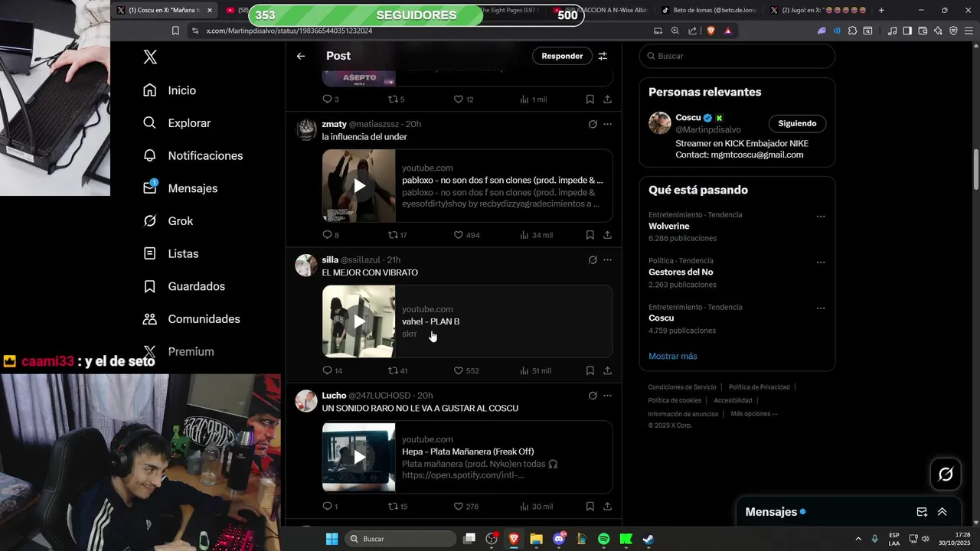Open Spotify from the taskbar
Screen dimensions: 980x551
603,539
